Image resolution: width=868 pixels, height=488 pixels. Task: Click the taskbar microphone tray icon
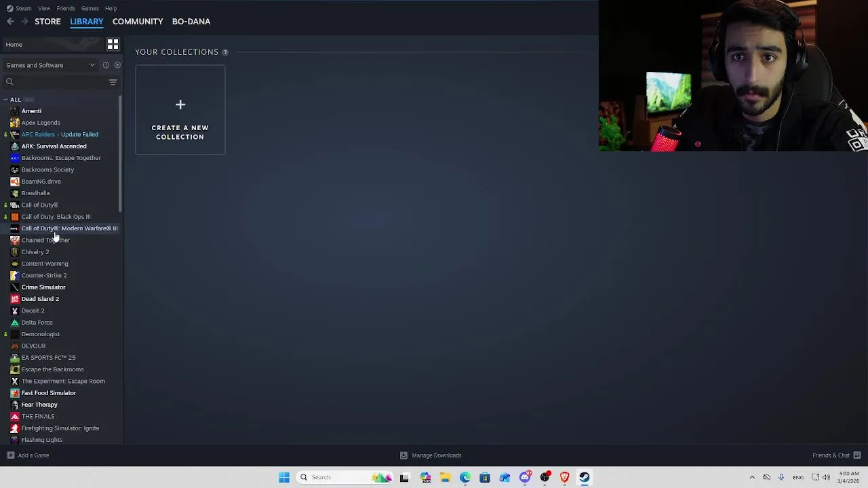click(x=781, y=477)
